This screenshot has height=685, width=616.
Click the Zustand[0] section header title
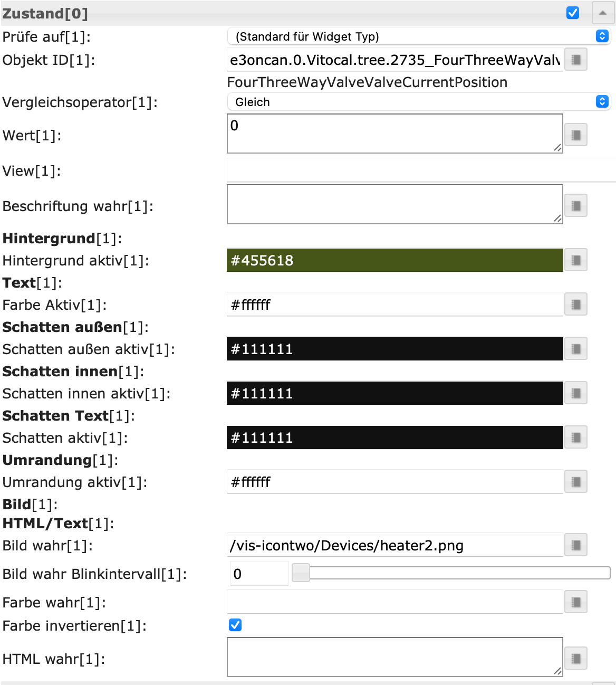(x=45, y=13)
